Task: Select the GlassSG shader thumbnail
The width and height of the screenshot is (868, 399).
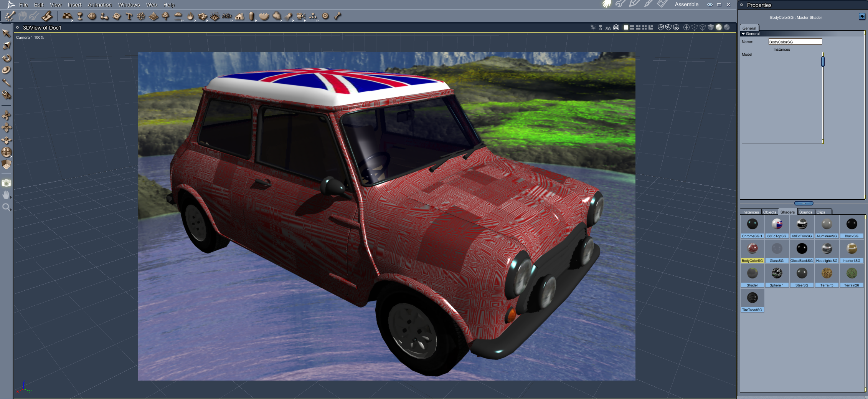Action: [777, 252]
